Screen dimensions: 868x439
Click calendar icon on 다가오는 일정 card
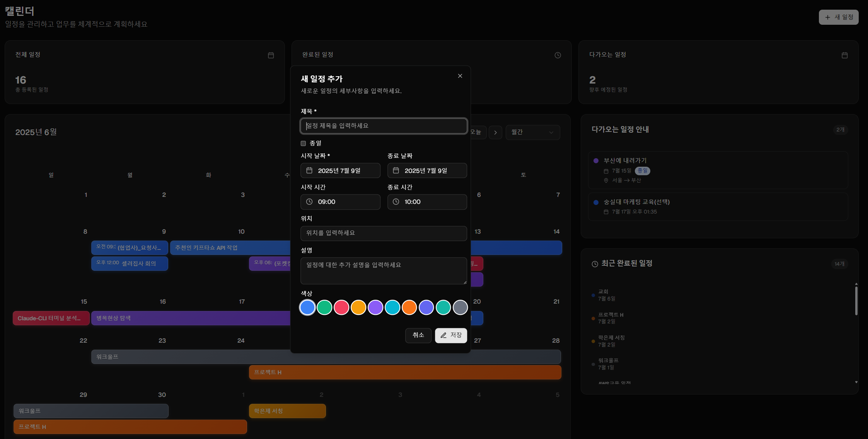(x=844, y=55)
